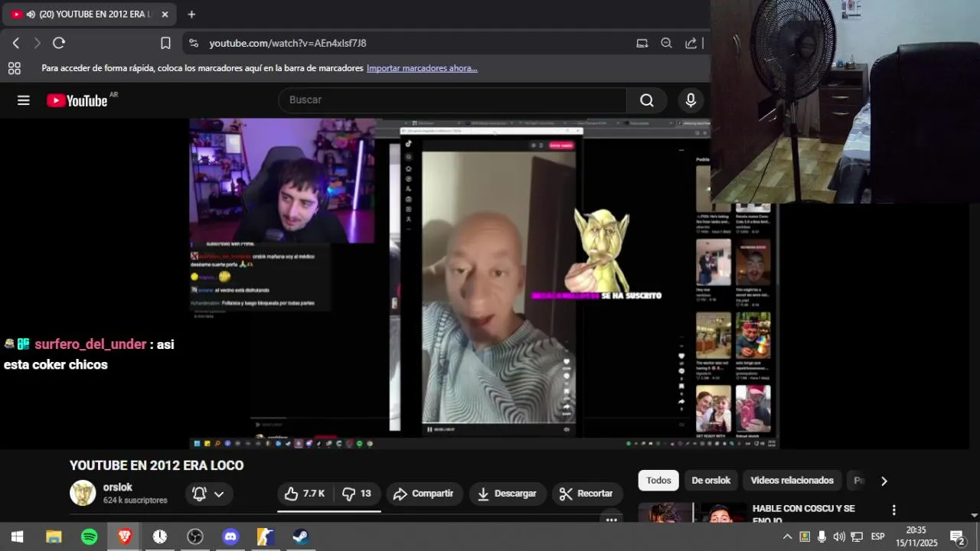
Task: Open the apps grid in bookmarks bar
Action: click(14, 68)
